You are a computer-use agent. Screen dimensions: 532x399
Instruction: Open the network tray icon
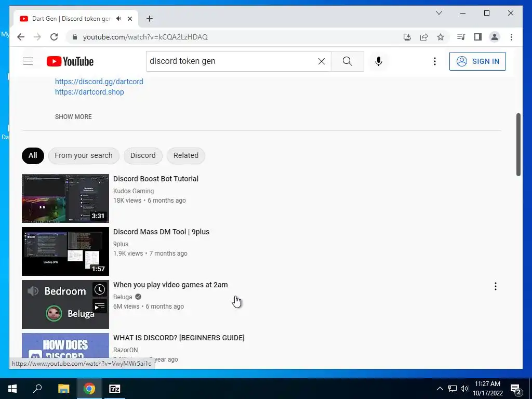point(453,389)
